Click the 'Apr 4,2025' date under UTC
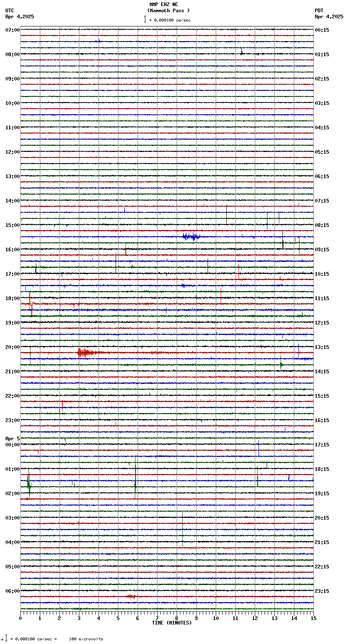This screenshot has height=644, width=346. pyautogui.click(x=20, y=17)
